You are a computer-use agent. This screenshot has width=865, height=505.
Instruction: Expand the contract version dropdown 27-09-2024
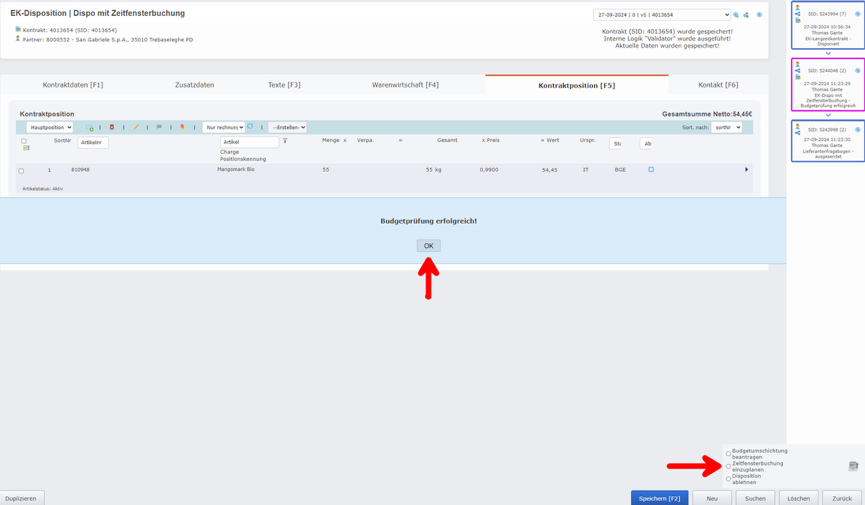point(661,15)
